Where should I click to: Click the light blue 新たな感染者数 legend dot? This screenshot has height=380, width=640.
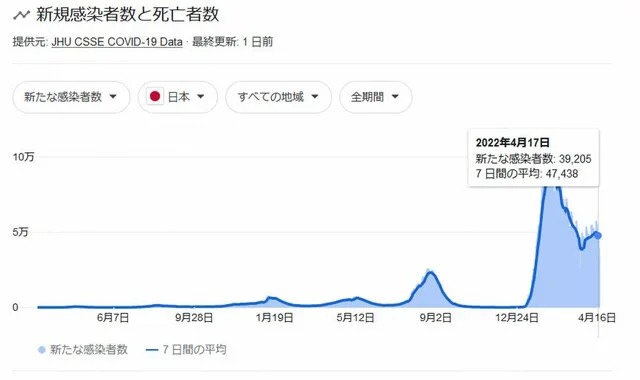(41, 350)
